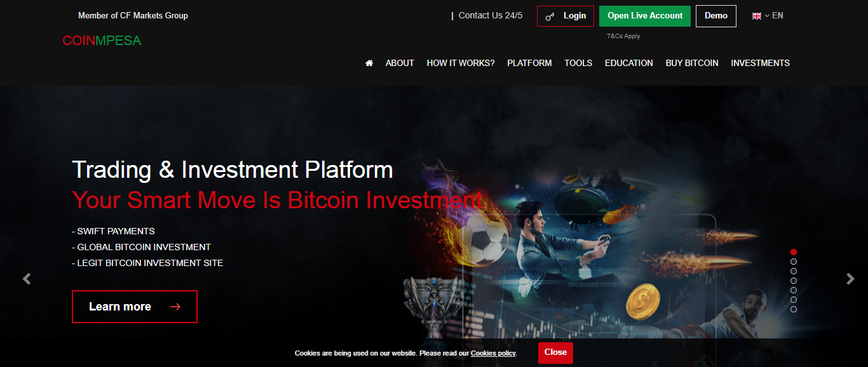Click the Login button

(x=566, y=16)
